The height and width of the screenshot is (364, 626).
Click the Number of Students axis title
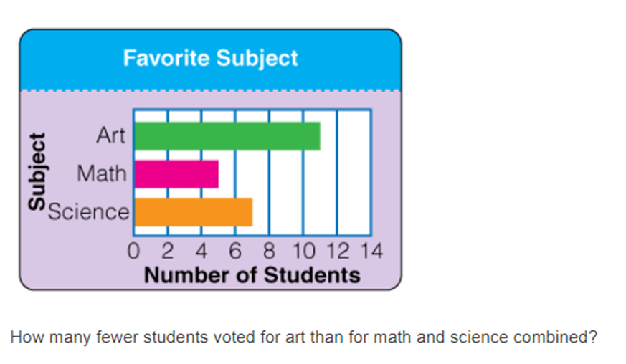(252, 275)
